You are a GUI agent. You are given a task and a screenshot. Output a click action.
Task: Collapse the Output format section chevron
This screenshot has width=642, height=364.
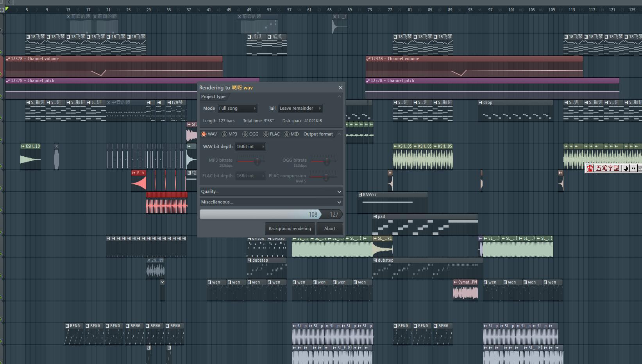[x=339, y=134]
